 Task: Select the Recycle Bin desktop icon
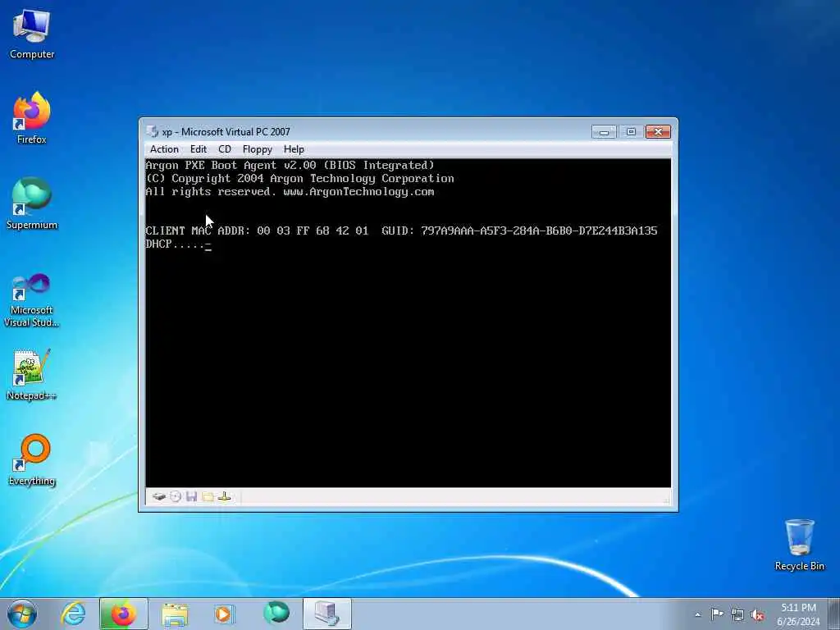(x=799, y=545)
